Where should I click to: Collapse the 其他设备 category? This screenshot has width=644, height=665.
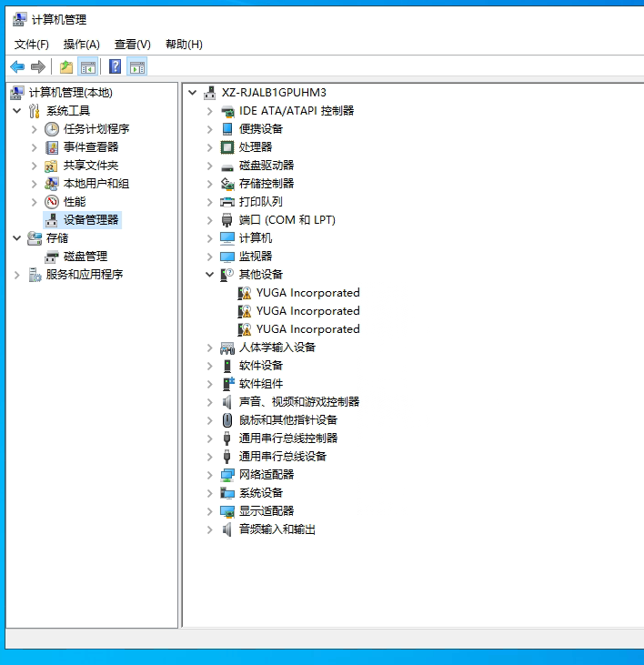(210, 275)
